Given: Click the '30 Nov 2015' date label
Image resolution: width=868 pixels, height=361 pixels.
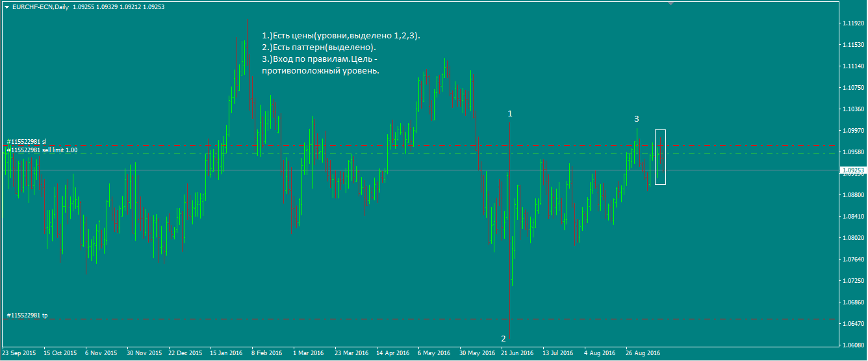Looking at the screenshot, I should [x=144, y=353].
